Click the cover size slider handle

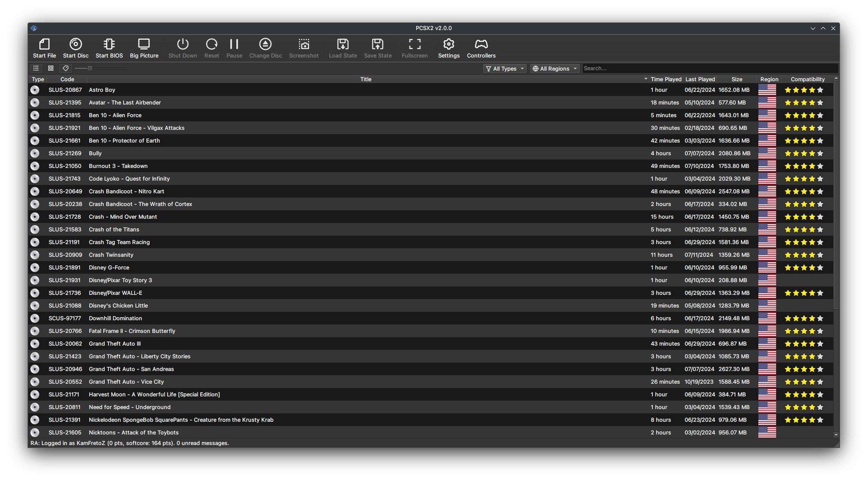tap(90, 68)
